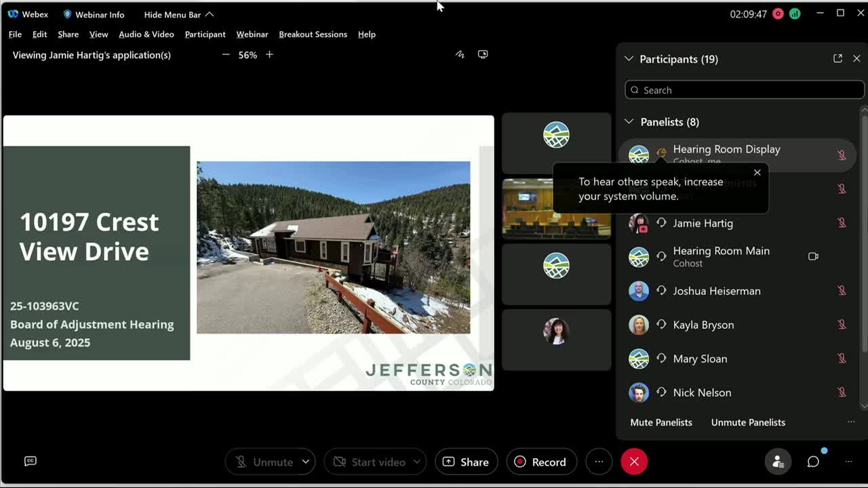This screenshot has height=488, width=868.
Task: Toggle mute for Jamie Hartig
Action: pyautogui.click(x=842, y=222)
